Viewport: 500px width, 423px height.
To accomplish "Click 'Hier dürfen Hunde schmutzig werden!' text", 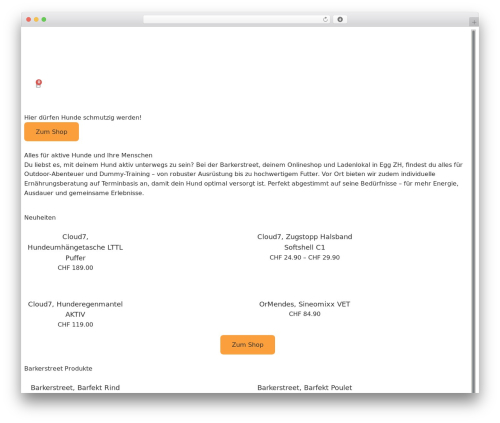I will tap(83, 118).
